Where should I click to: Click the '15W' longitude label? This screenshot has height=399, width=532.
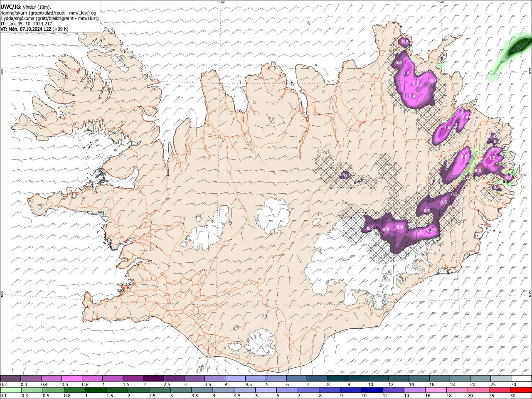click(440, 2)
